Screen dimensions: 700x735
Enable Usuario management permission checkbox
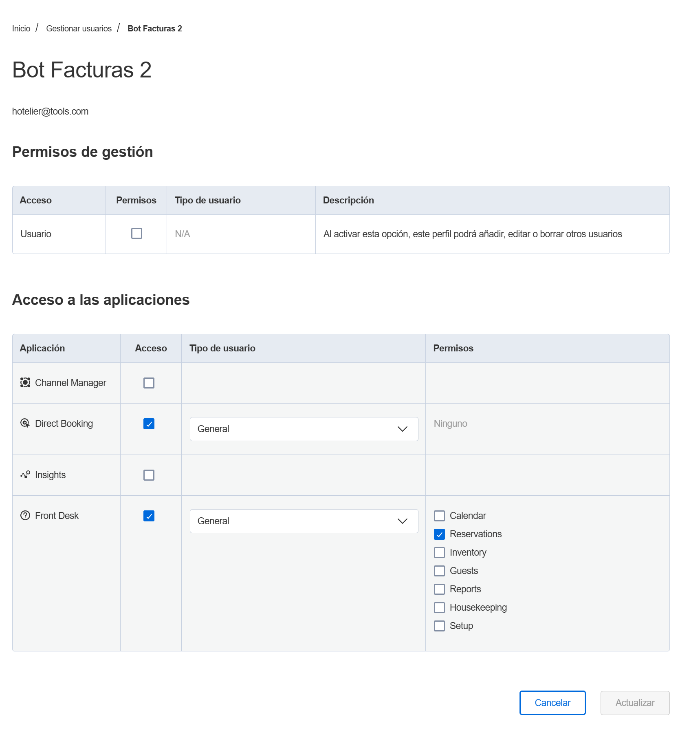click(136, 234)
